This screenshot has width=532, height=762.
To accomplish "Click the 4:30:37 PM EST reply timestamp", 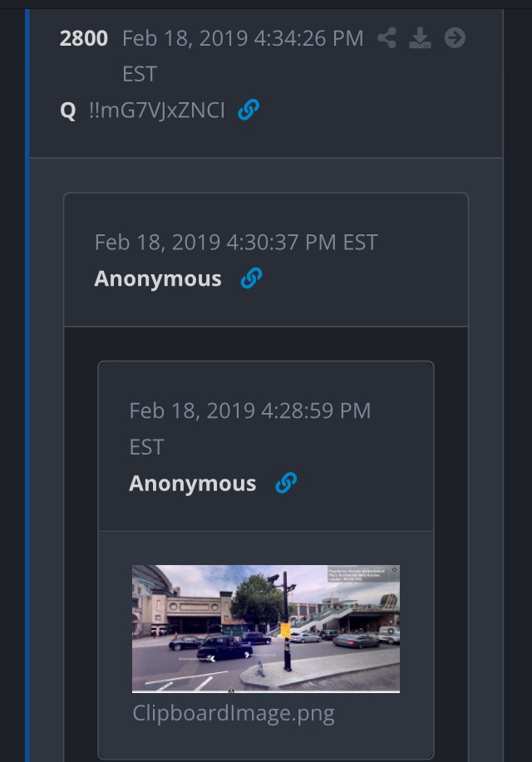I will coord(236,242).
